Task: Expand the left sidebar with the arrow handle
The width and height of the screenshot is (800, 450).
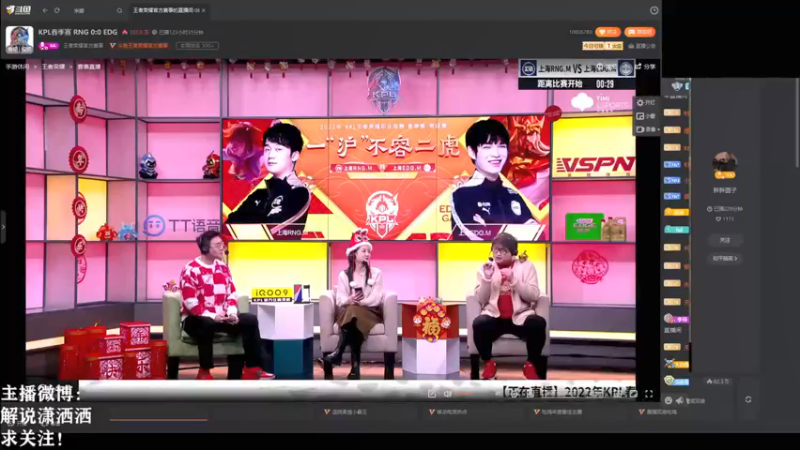Action: pos(3,226)
